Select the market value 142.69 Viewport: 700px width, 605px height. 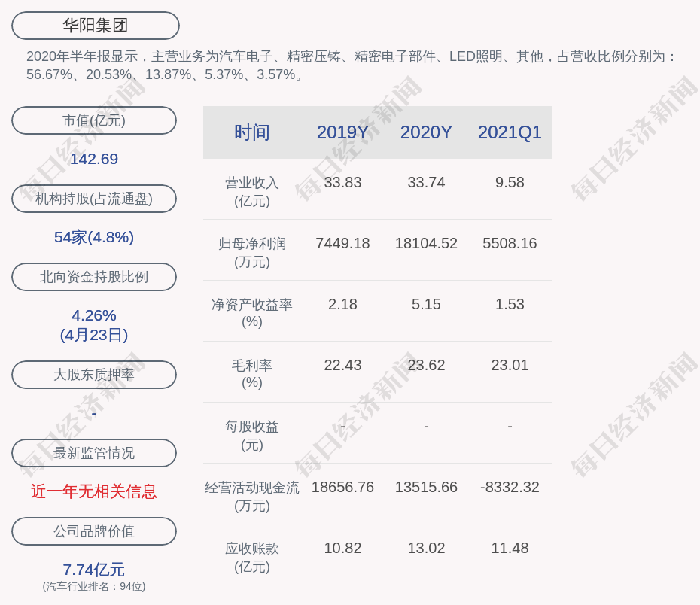94,159
